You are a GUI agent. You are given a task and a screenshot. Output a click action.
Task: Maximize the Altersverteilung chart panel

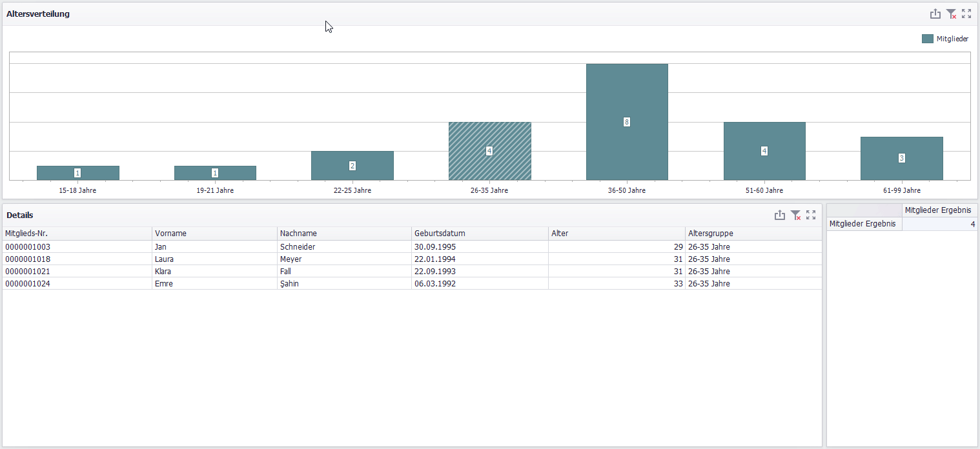[x=966, y=14]
